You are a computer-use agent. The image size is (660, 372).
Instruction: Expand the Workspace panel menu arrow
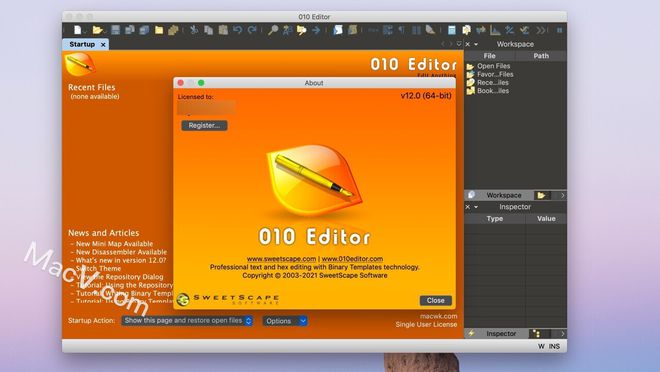pos(476,44)
